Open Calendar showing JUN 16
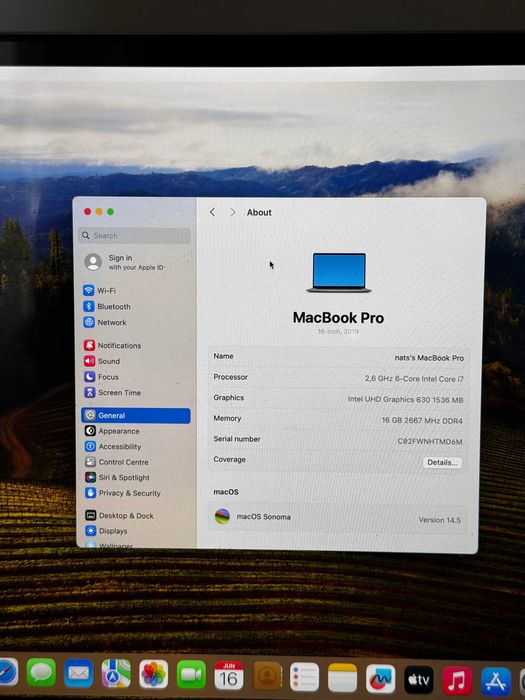Viewport: 525px width, 700px height. [229, 676]
